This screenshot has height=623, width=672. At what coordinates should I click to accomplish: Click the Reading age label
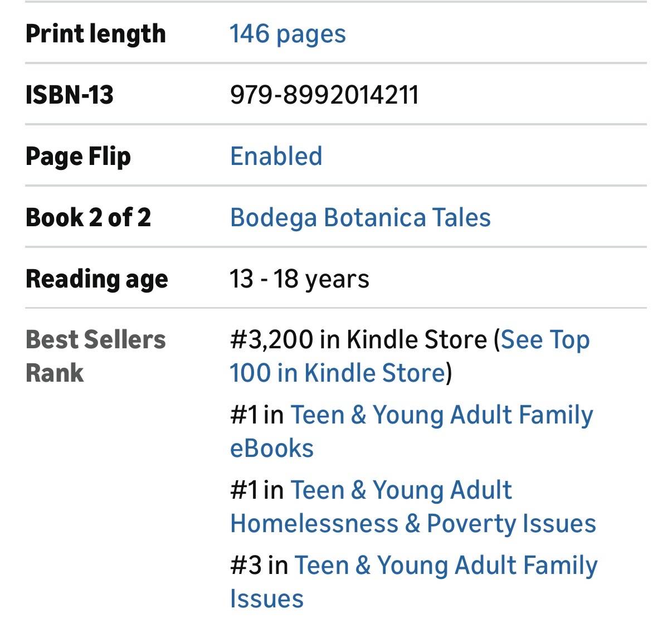97,279
